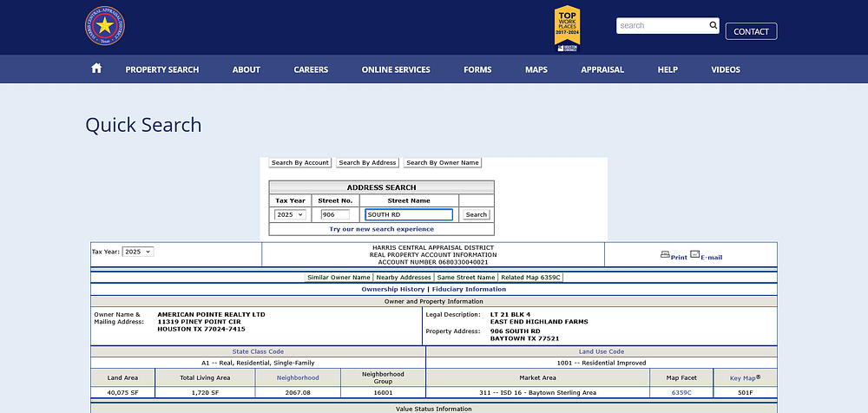Open the 6359C map facet link
The width and height of the screenshot is (868, 413).
click(x=681, y=392)
